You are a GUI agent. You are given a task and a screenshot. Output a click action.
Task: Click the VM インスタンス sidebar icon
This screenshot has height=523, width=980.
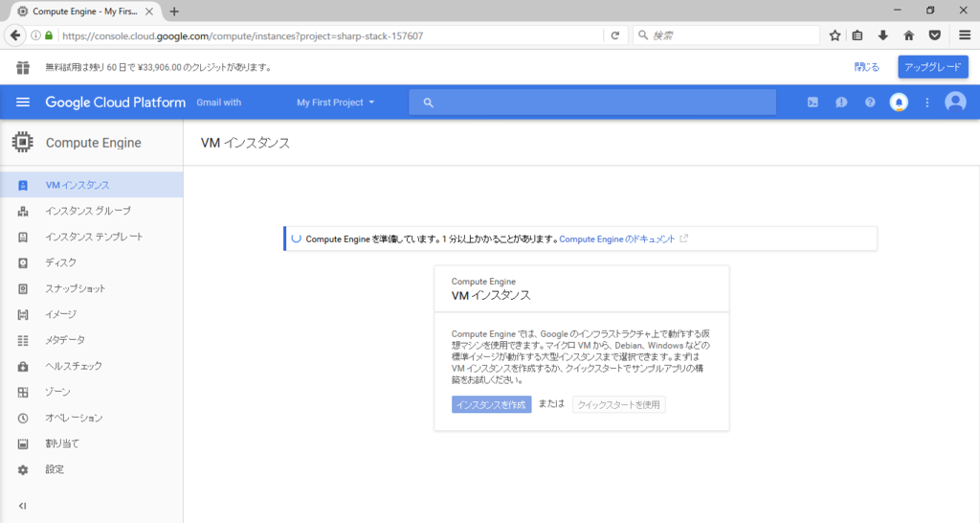point(23,185)
